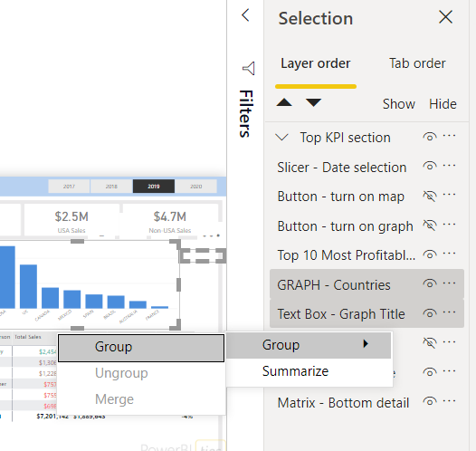Click Show to show all layers
Viewport: 476px width, 451px height.
pos(398,104)
